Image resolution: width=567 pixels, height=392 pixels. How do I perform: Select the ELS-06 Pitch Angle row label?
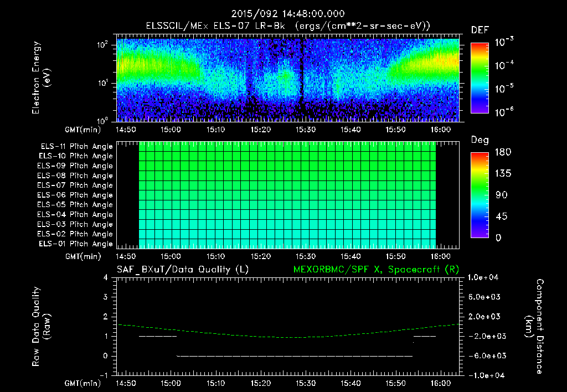coord(75,195)
